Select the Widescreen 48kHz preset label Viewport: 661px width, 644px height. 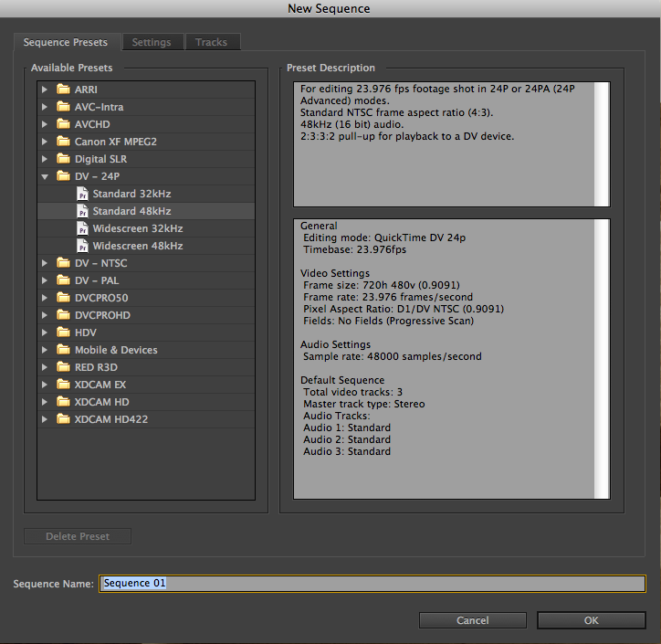tap(138, 246)
